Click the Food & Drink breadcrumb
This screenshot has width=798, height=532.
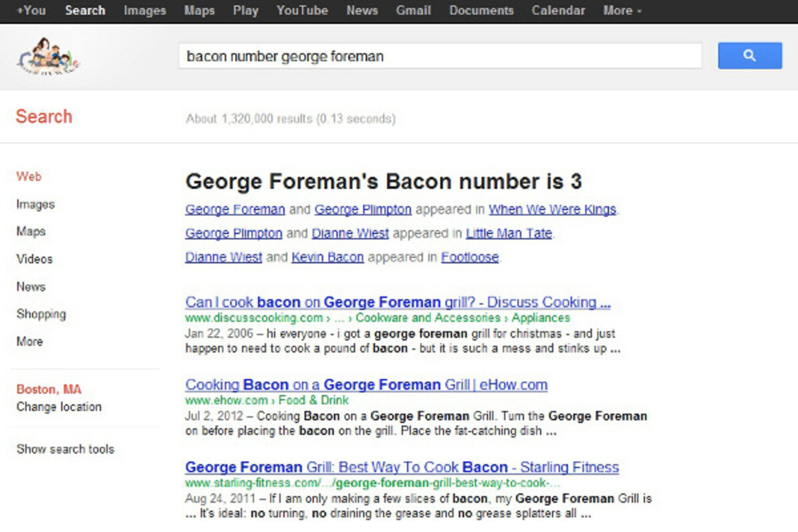313,400
